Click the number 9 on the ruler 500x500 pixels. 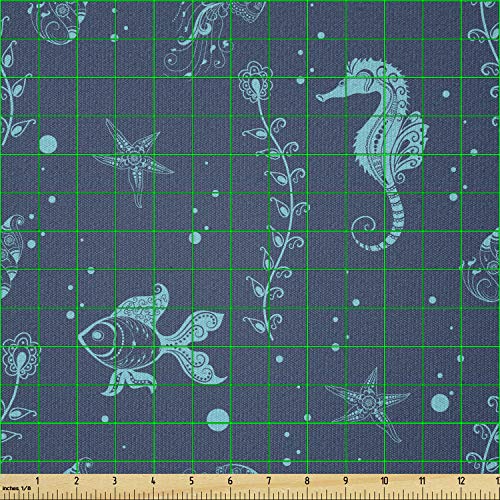tap(346, 481)
